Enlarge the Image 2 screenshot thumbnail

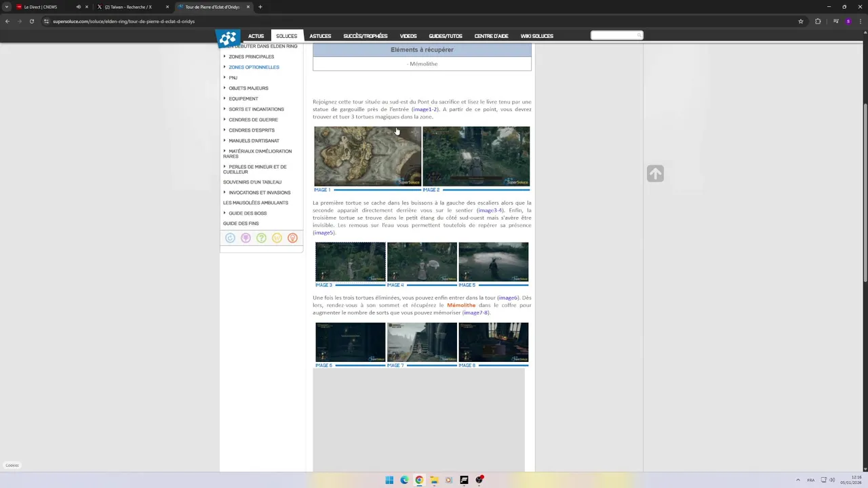coord(476,156)
